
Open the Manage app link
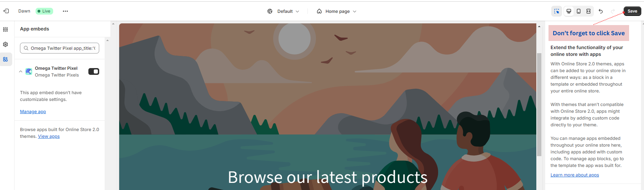click(x=33, y=112)
